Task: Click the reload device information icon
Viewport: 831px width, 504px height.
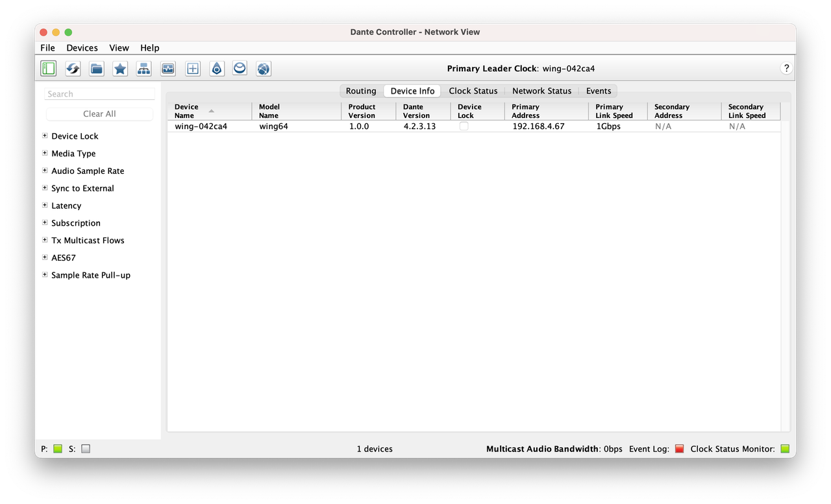Action: (x=73, y=68)
